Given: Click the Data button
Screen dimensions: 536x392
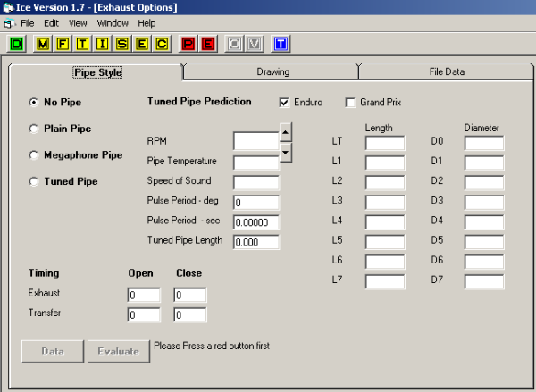Looking at the screenshot, I should (53, 351).
